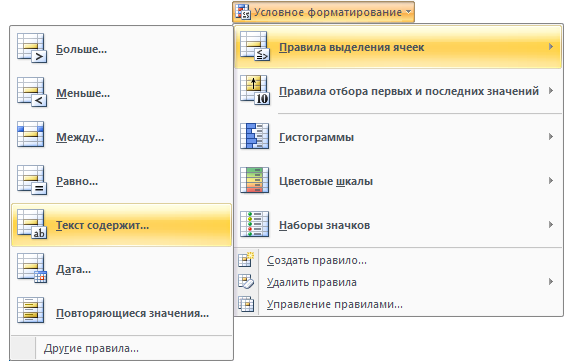Expand the Наборы значков submenu arrow
The width and height of the screenshot is (565, 361).
click(551, 224)
